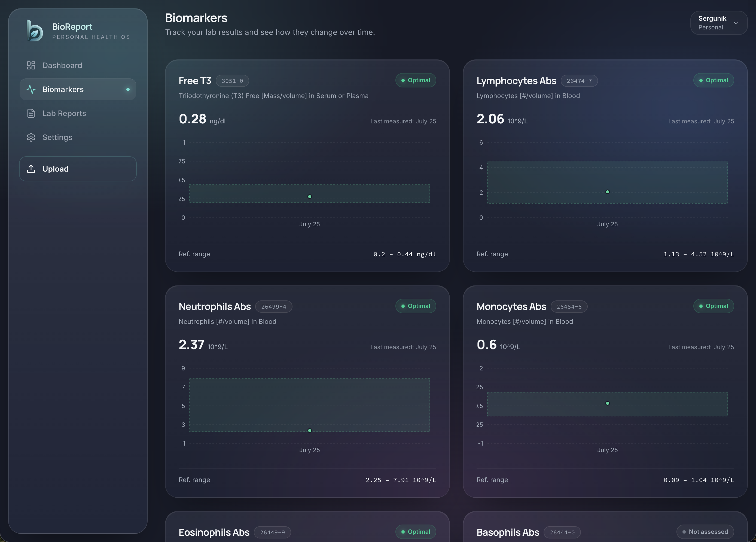
Task: Click Optimal badge on Eosinophils Abs
Action: [416, 532]
